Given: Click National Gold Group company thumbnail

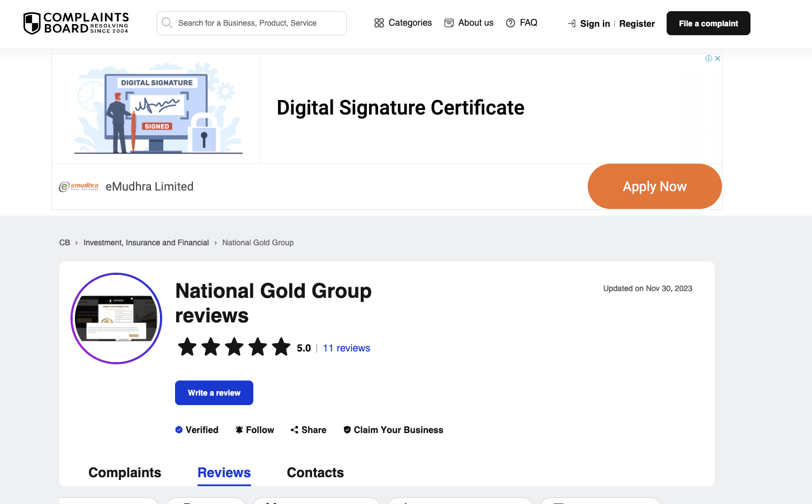Looking at the screenshot, I should (x=116, y=318).
